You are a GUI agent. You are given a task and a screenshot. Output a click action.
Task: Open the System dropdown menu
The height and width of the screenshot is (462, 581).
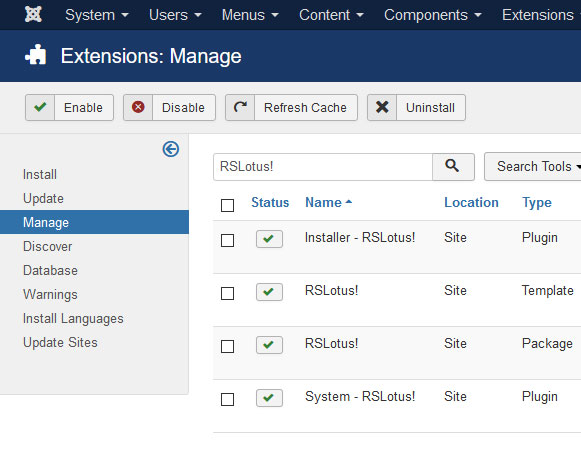tap(97, 15)
